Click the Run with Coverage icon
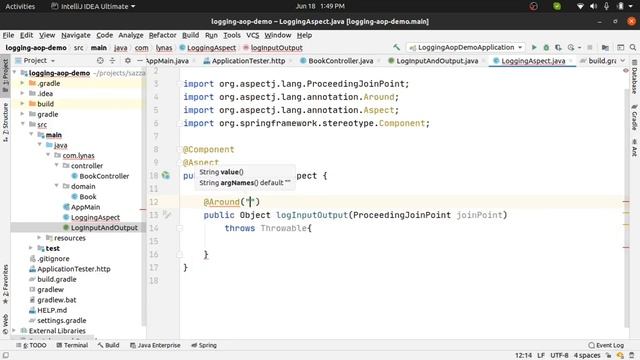This screenshot has height=360, width=640. coord(558,48)
